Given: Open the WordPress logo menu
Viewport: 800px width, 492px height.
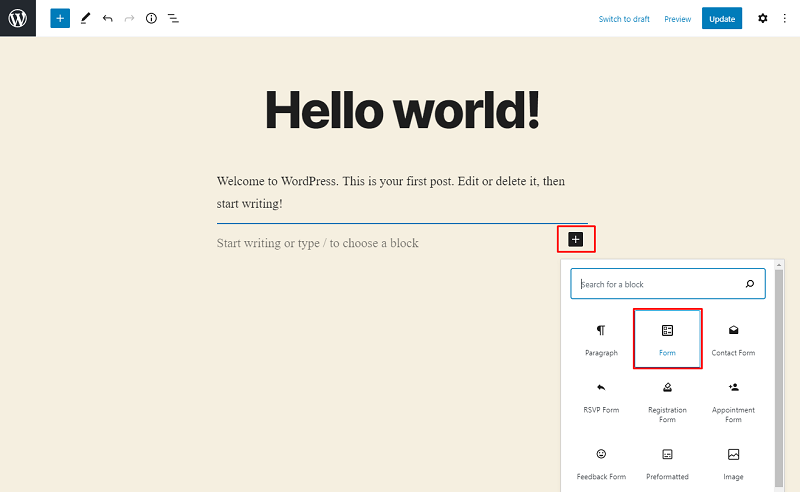Looking at the screenshot, I should click(18, 18).
